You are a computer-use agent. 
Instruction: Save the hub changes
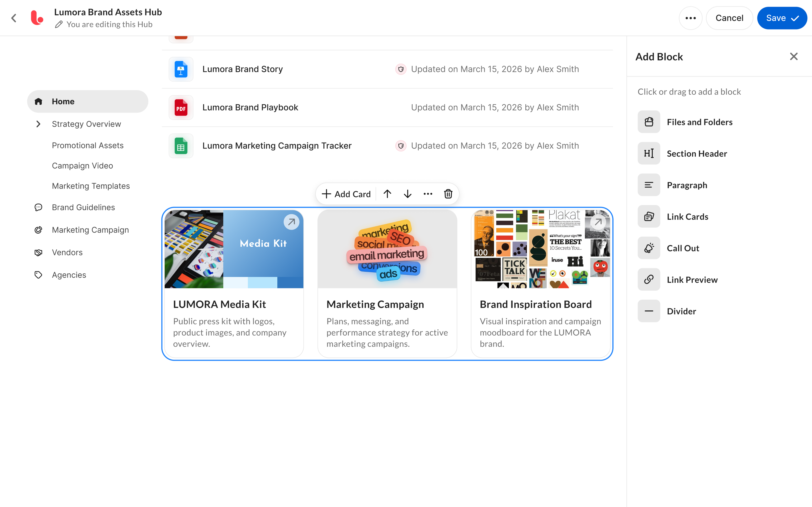781,18
